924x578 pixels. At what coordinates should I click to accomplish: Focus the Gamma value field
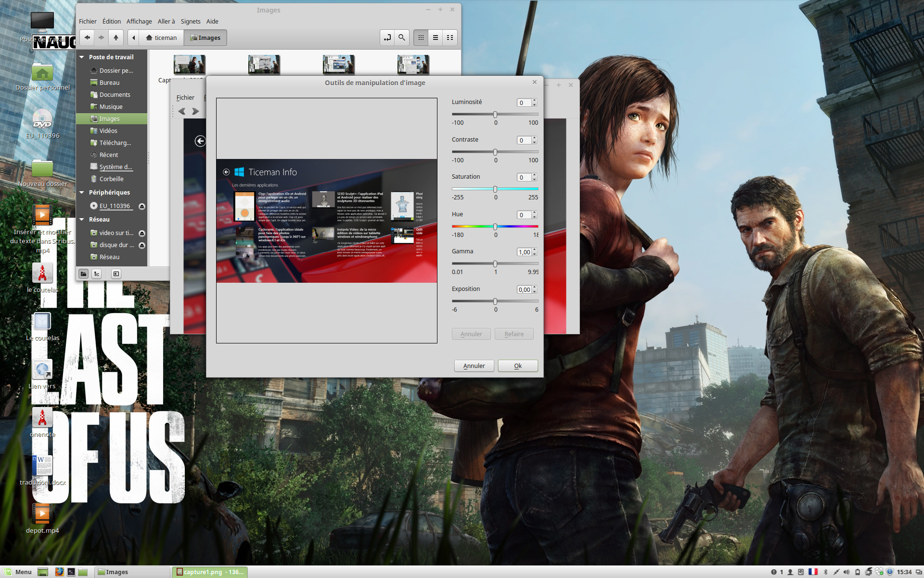point(524,252)
